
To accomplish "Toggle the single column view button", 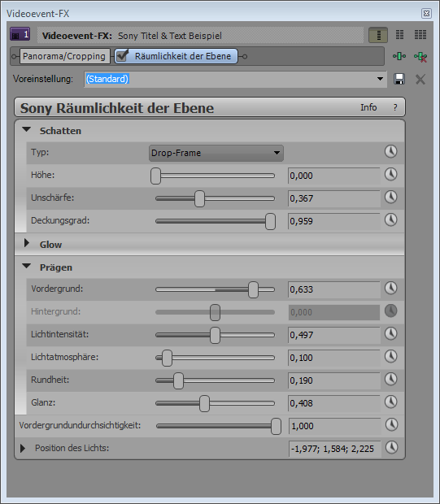I will (x=378, y=35).
